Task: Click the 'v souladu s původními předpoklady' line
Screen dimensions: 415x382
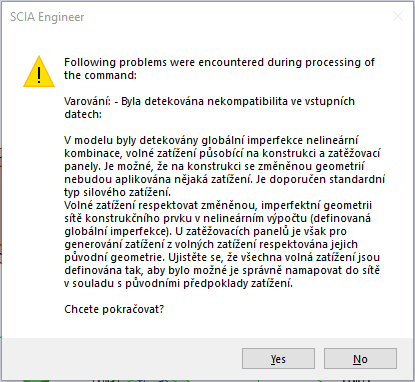Action: 178,283
